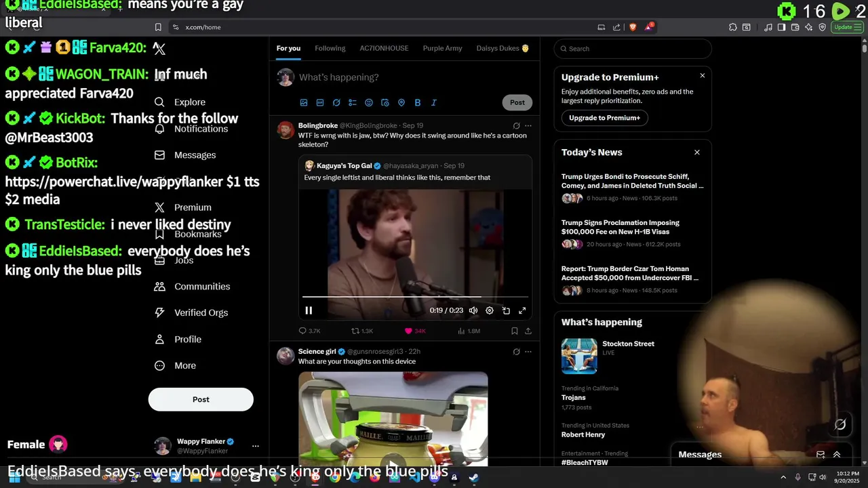
Task: Open the Daisys Dukes tab
Action: [502, 48]
